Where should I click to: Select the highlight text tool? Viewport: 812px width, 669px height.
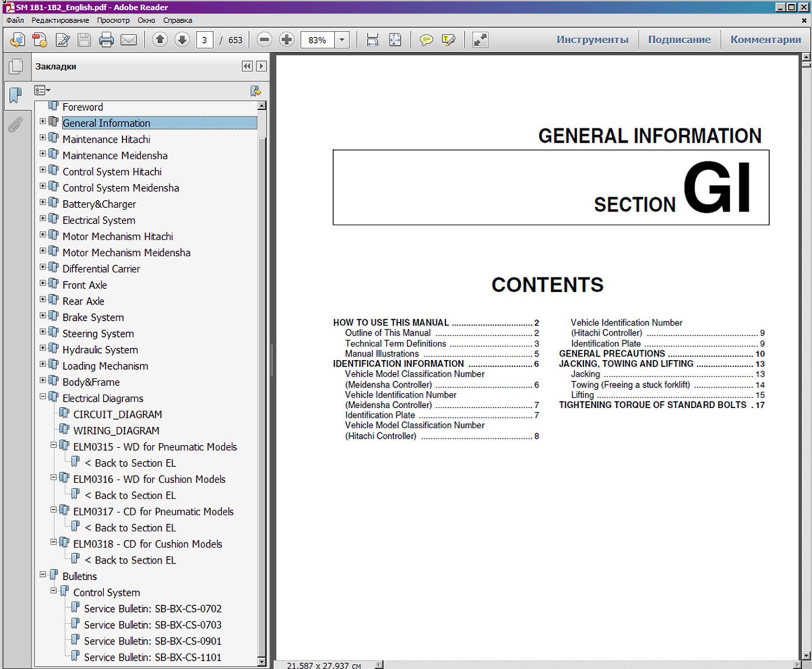[449, 40]
